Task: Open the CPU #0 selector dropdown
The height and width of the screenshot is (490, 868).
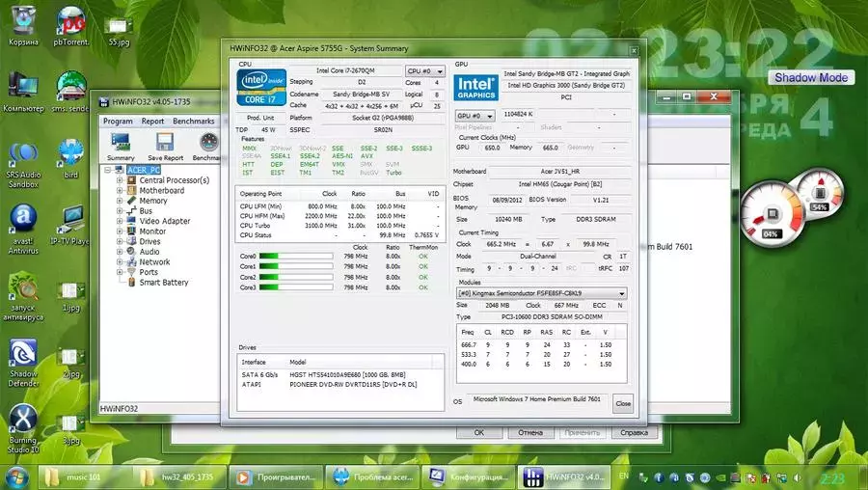Action: coord(424,71)
